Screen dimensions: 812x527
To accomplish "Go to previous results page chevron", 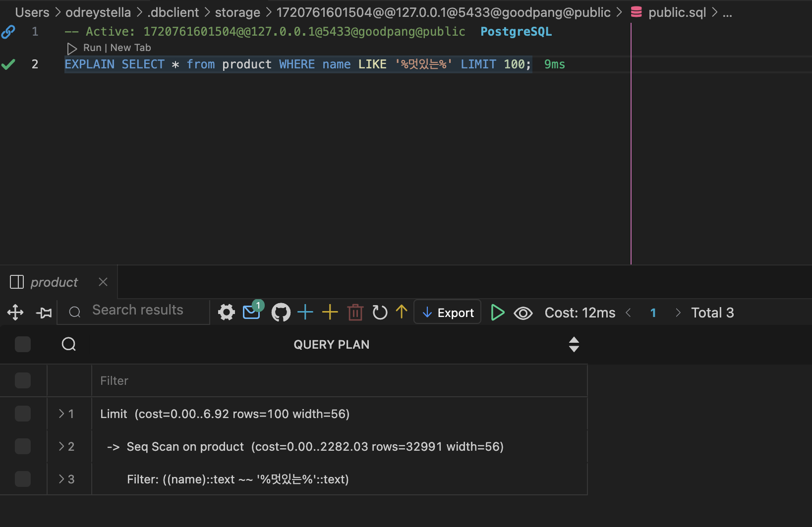I will click(628, 313).
